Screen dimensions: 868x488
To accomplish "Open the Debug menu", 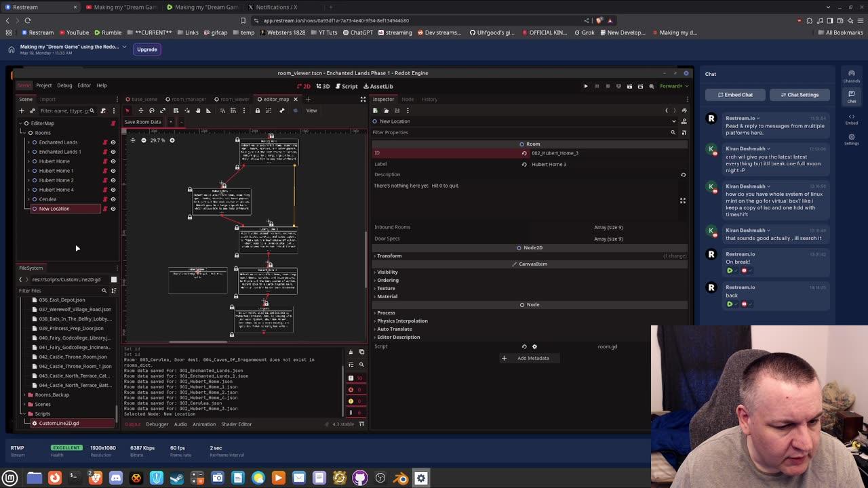I will [x=64, y=85].
